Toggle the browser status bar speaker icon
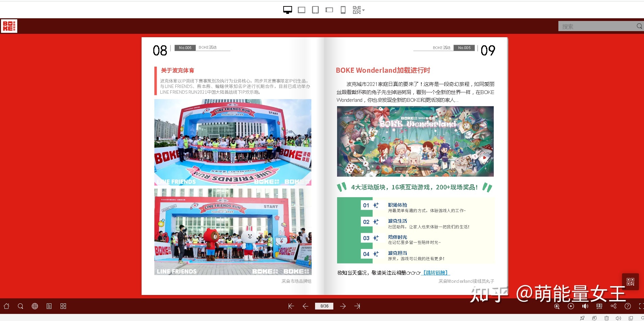 pos(618,318)
